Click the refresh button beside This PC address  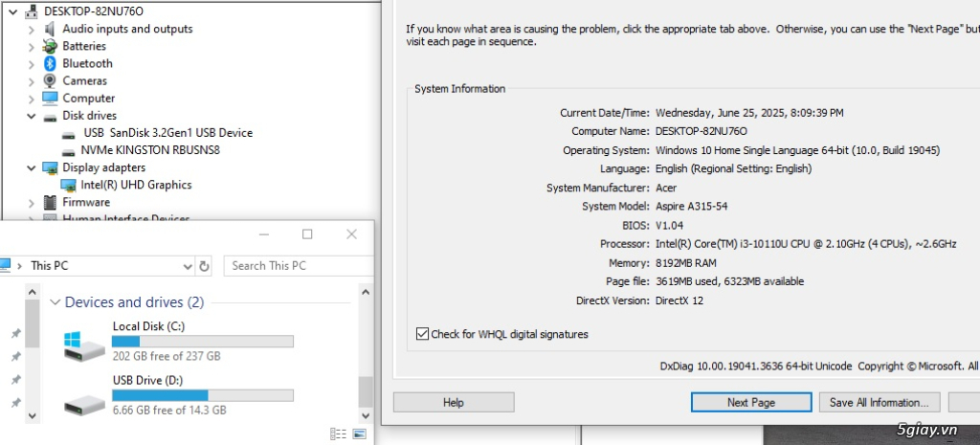pyautogui.click(x=204, y=266)
